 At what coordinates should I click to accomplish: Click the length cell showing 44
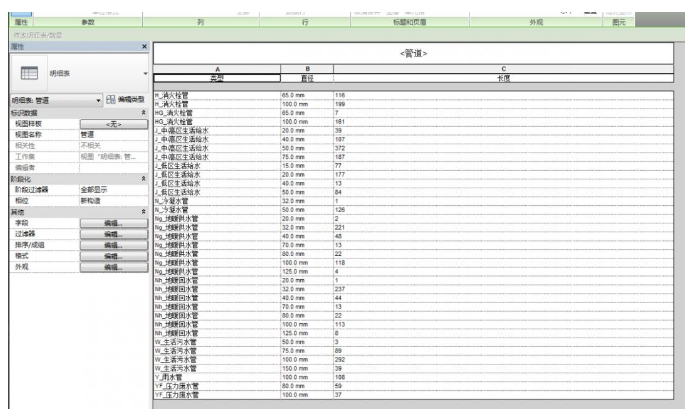503,298
